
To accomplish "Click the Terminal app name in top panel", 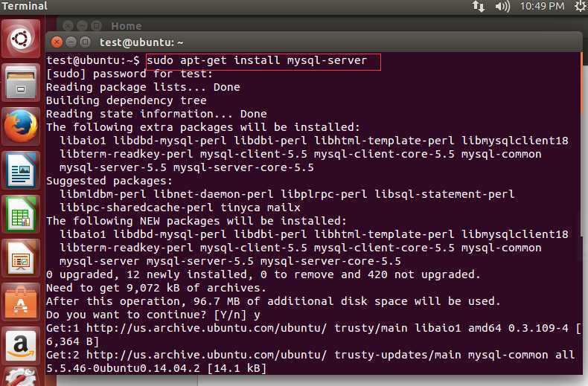I will click(25, 7).
